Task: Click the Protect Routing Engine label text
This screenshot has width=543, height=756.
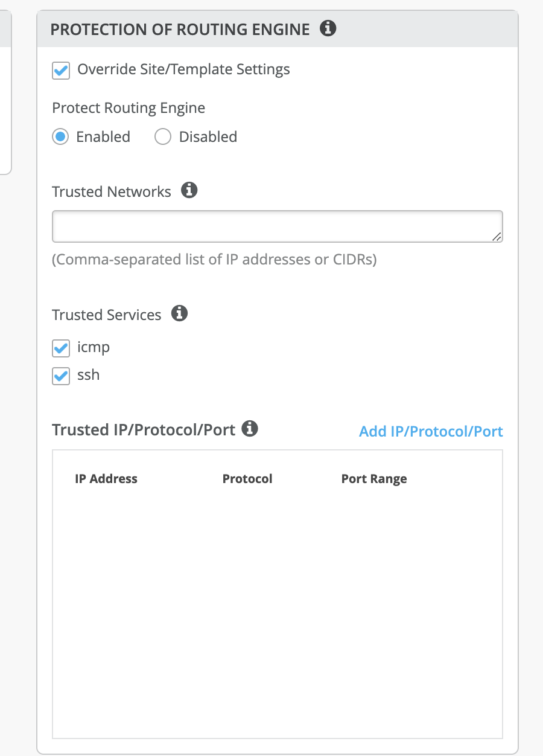Action: (x=129, y=108)
